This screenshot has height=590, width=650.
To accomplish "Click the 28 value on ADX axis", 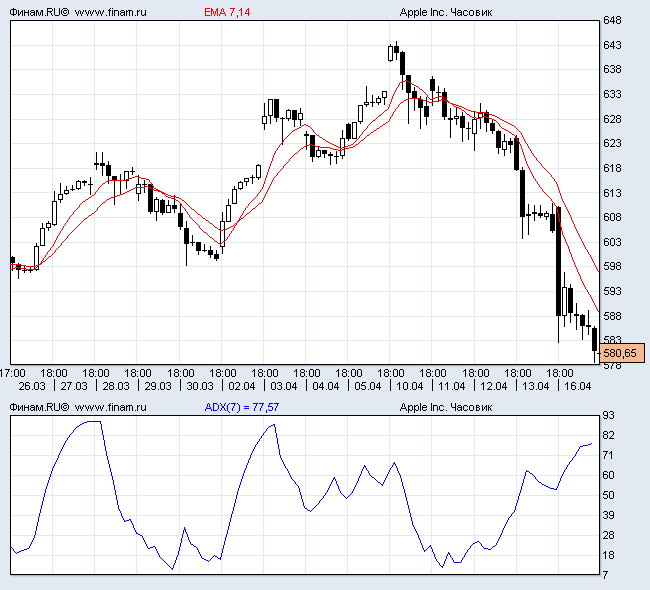I will coord(609,535).
